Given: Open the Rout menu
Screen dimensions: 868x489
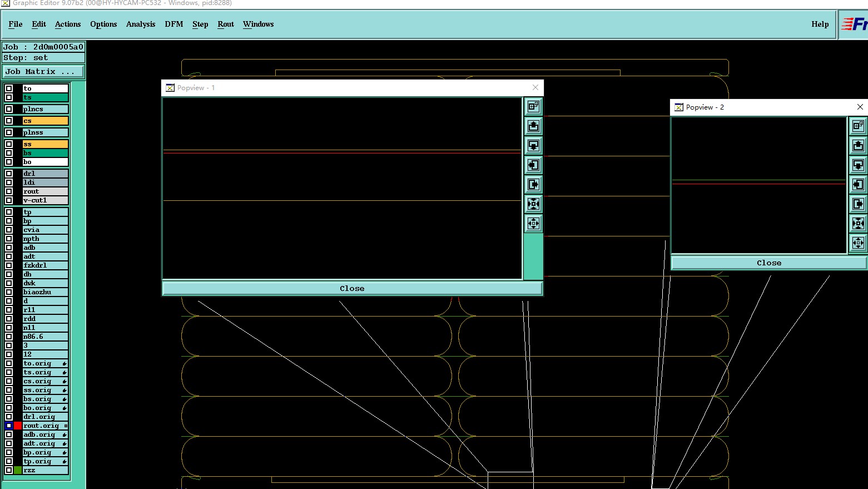Looking at the screenshot, I should [226, 24].
